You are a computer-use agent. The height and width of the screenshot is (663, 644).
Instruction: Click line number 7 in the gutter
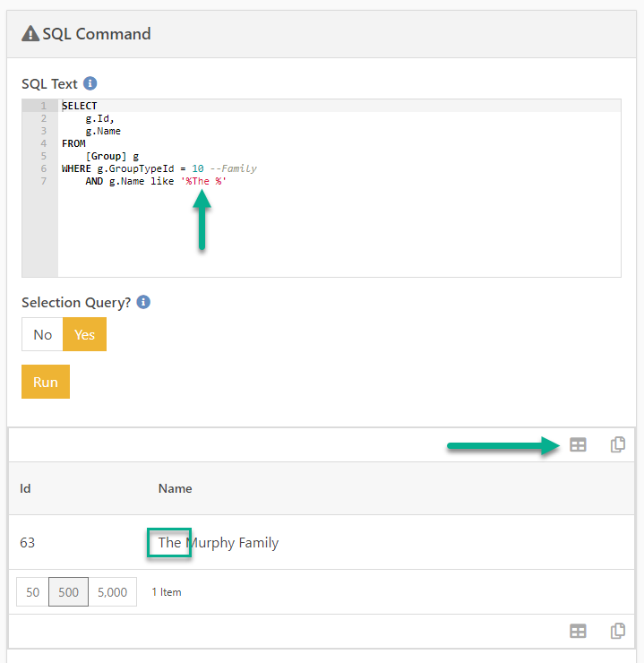pos(44,181)
